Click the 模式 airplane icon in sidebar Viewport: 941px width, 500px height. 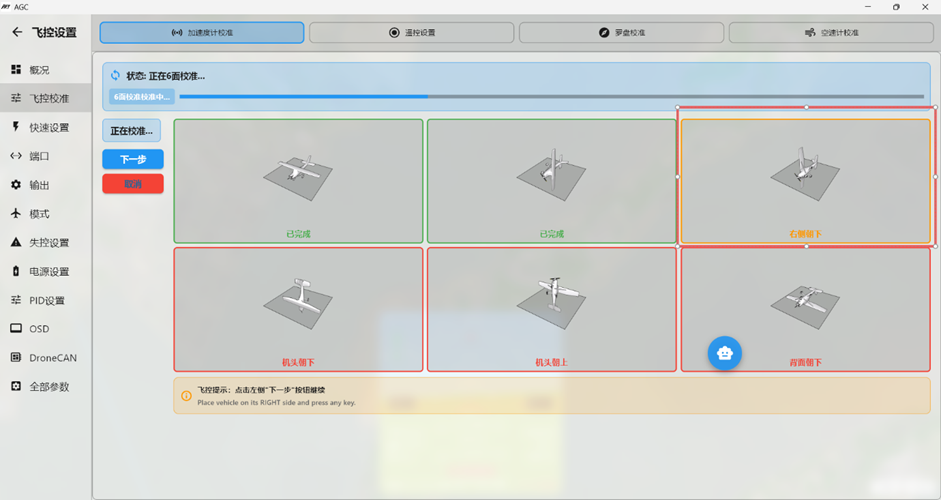click(x=16, y=214)
